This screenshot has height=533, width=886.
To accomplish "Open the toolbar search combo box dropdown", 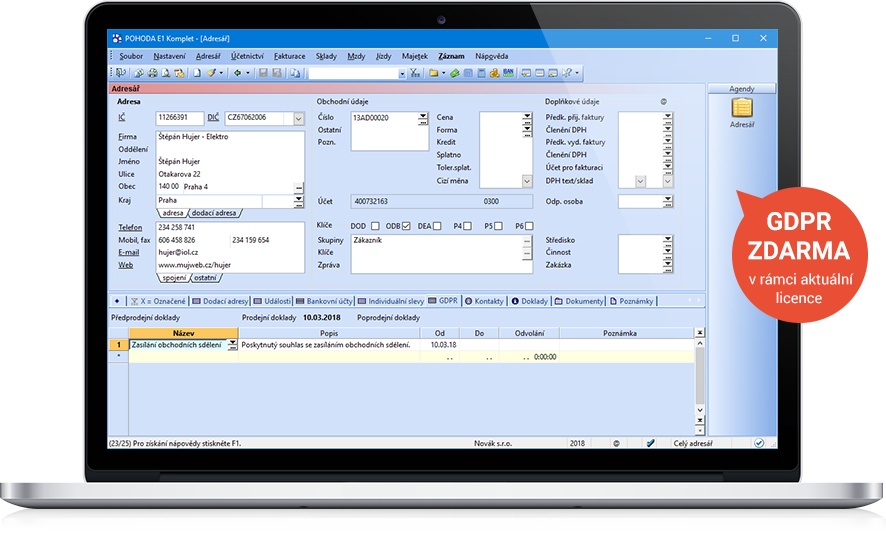I will tap(402, 73).
